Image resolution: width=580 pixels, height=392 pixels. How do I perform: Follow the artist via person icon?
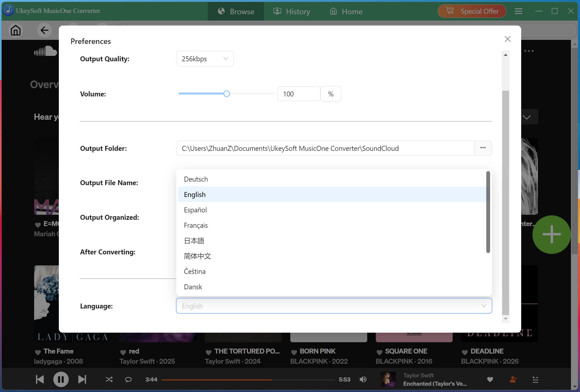tap(513, 379)
